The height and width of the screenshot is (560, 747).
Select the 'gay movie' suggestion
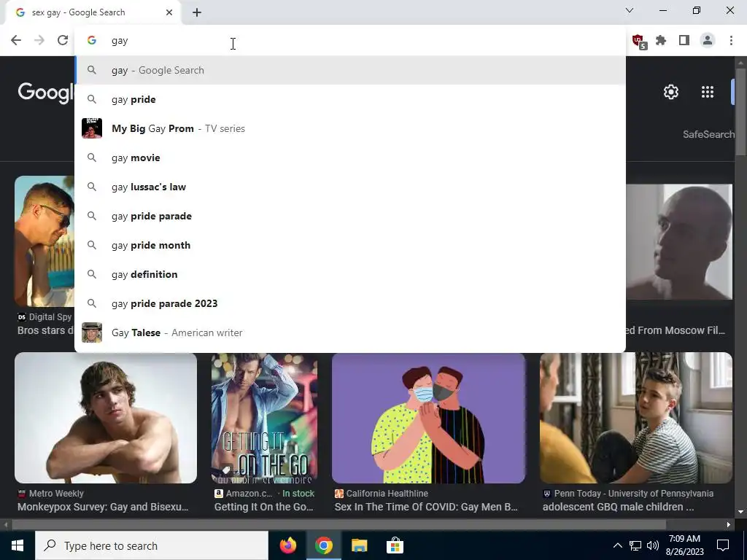(350, 157)
